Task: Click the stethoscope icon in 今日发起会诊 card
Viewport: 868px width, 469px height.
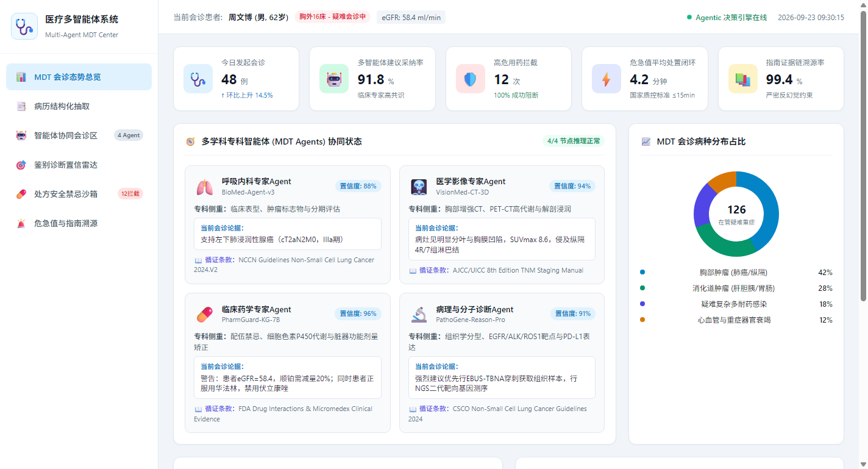Action: click(x=198, y=79)
